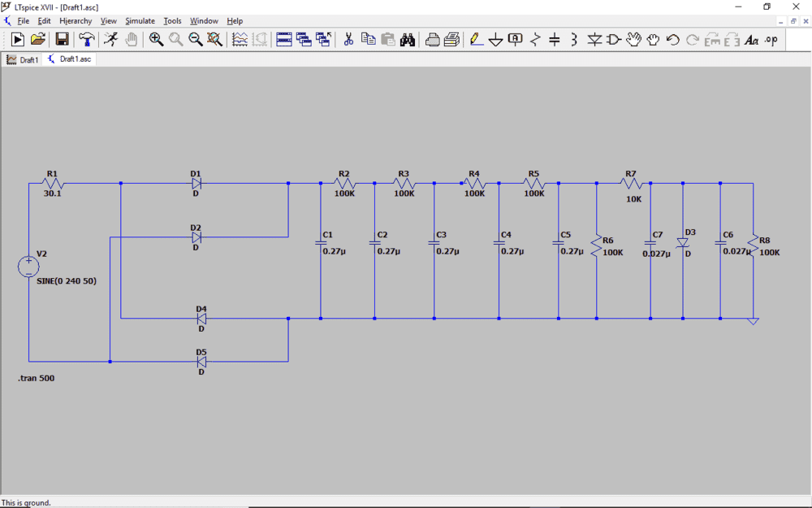Screen dimensions: 812x508
Task: Add a SPICE directive with the .op icon
Action: [771, 38]
